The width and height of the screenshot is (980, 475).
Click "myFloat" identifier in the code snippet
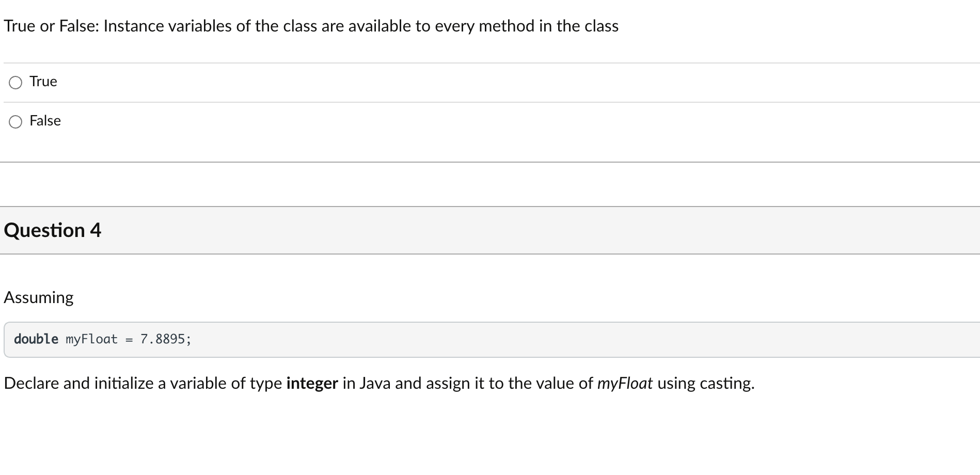tap(92, 339)
